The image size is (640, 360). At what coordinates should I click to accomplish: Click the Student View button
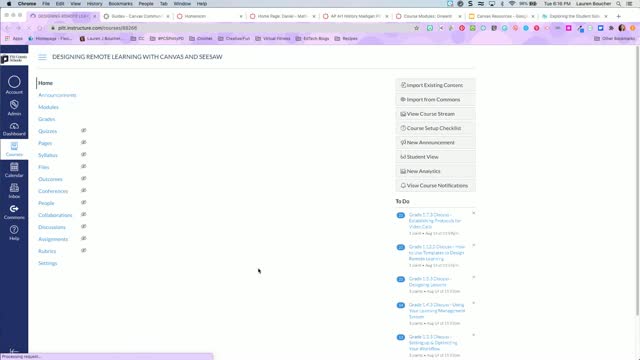point(435,157)
